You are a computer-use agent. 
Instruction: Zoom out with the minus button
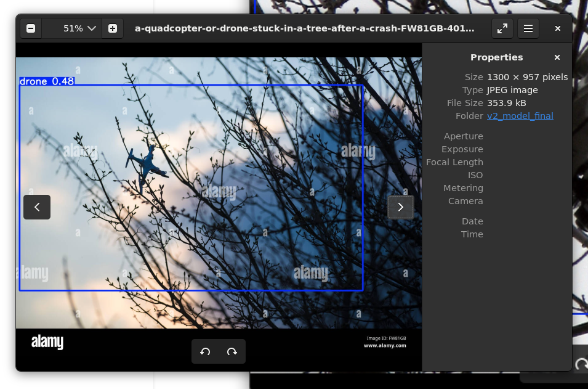pyautogui.click(x=31, y=28)
